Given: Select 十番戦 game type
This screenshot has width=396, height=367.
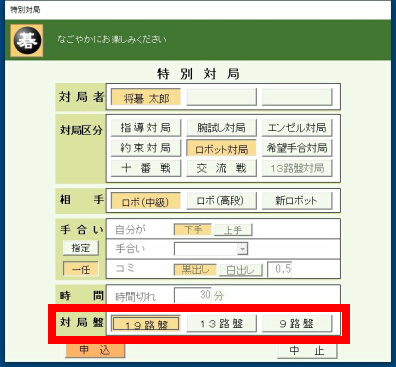Looking at the screenshot, I should 146,168.
